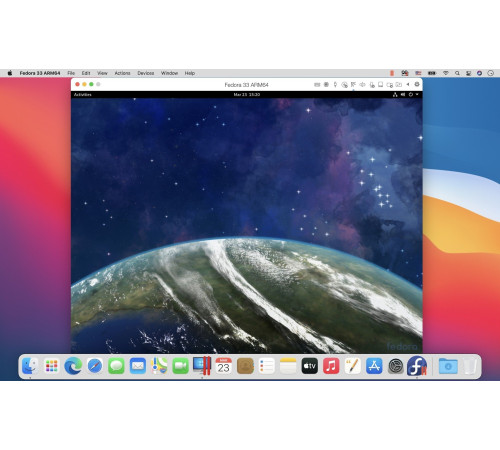Open Music from the Dock
The image size is (500, 450).
click(x=331, y=366)
